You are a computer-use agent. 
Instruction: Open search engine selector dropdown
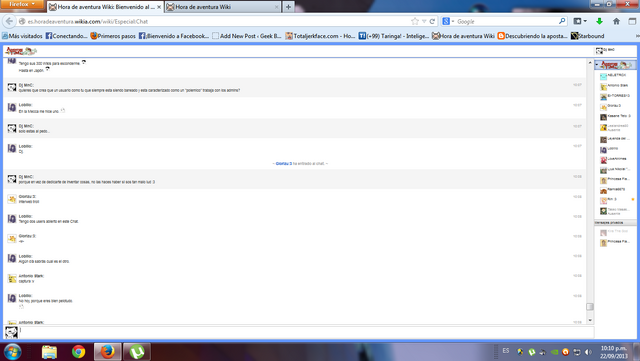pos(448,21)
